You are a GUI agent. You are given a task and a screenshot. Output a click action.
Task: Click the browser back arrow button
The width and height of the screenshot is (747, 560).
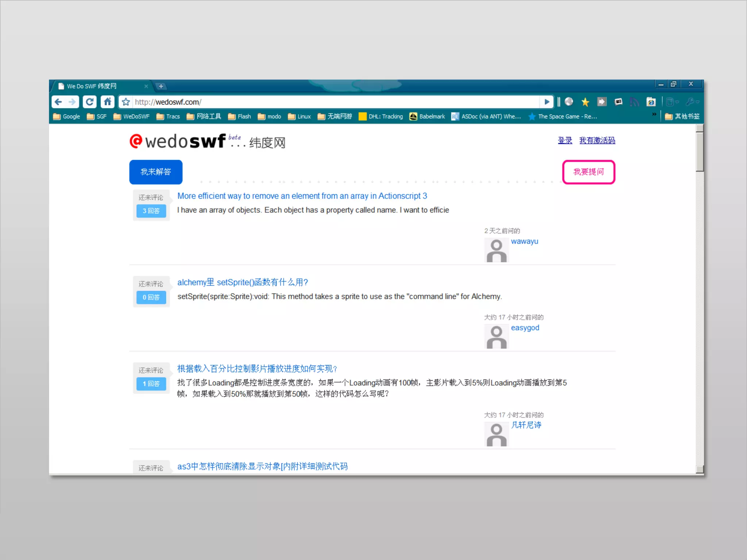coord(58,102)
